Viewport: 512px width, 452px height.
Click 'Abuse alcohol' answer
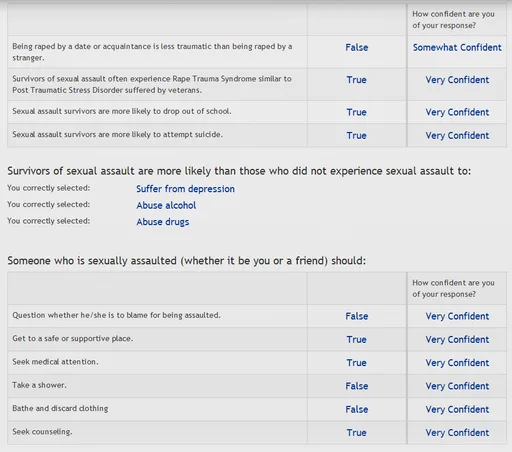point(166,205)
